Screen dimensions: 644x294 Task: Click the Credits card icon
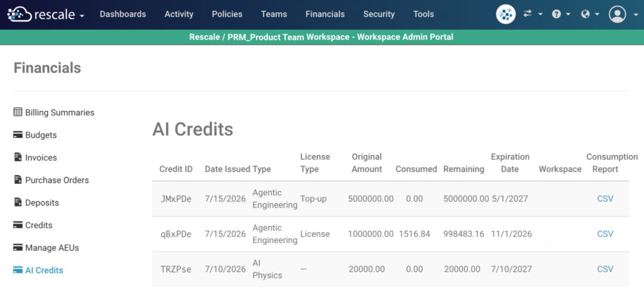18,225
